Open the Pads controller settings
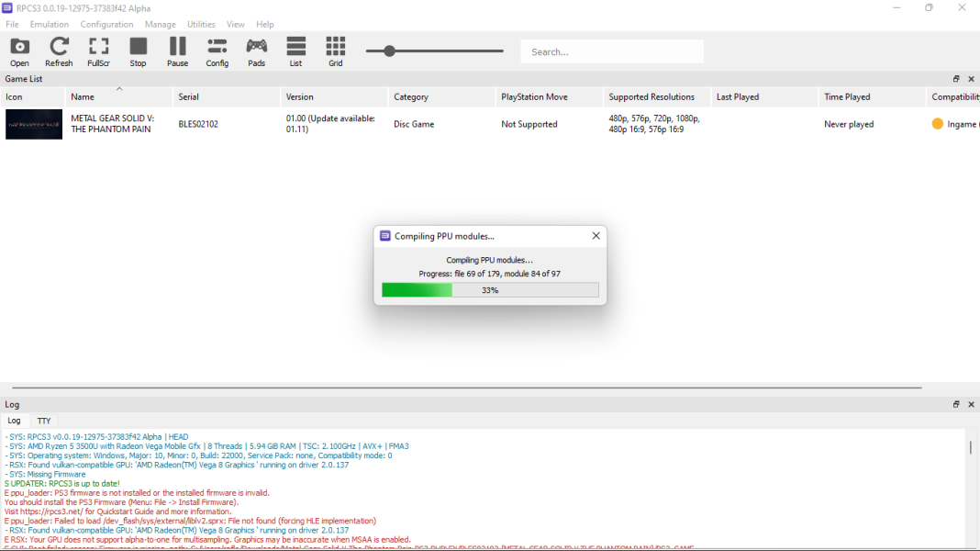 click(x=256, y=51)
